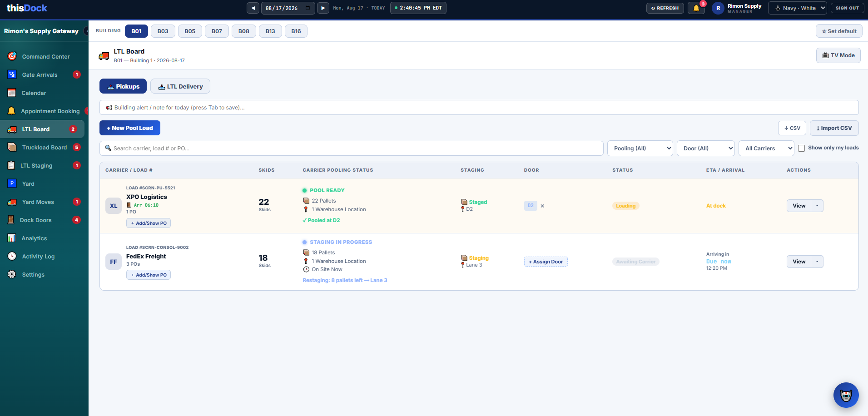Click Set default for this building

(839, 31)
